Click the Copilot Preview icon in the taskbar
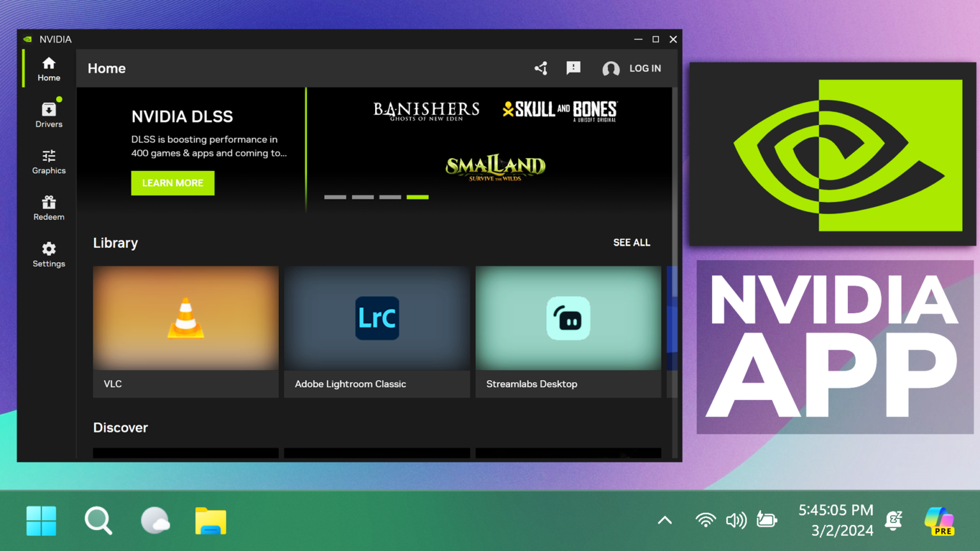 coord(939,520)
